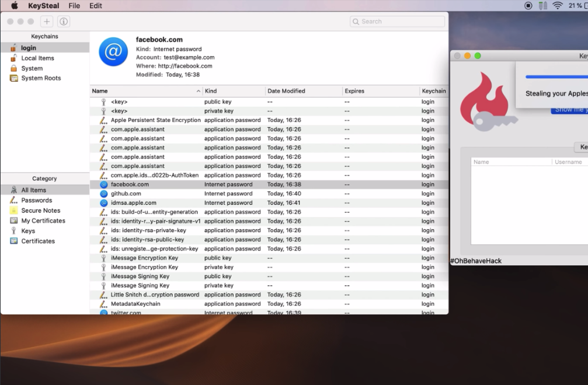Select the facebook.com row

[x=269, y=184]
